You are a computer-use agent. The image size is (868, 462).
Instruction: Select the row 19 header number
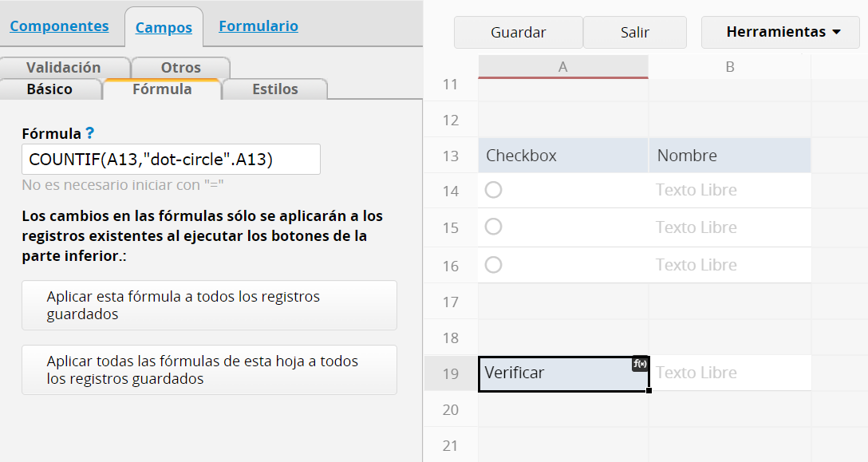(450, 373)
